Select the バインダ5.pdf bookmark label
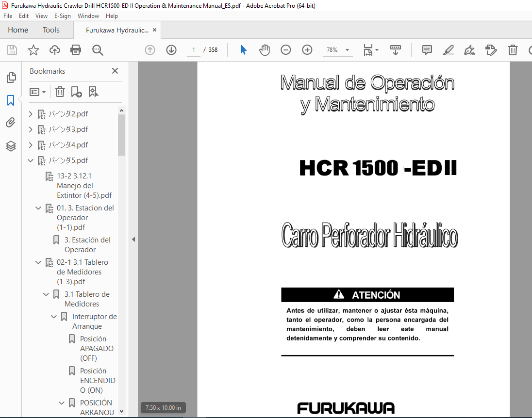The width and height of the screenshot is (532, 418). [x=68, y=161]
